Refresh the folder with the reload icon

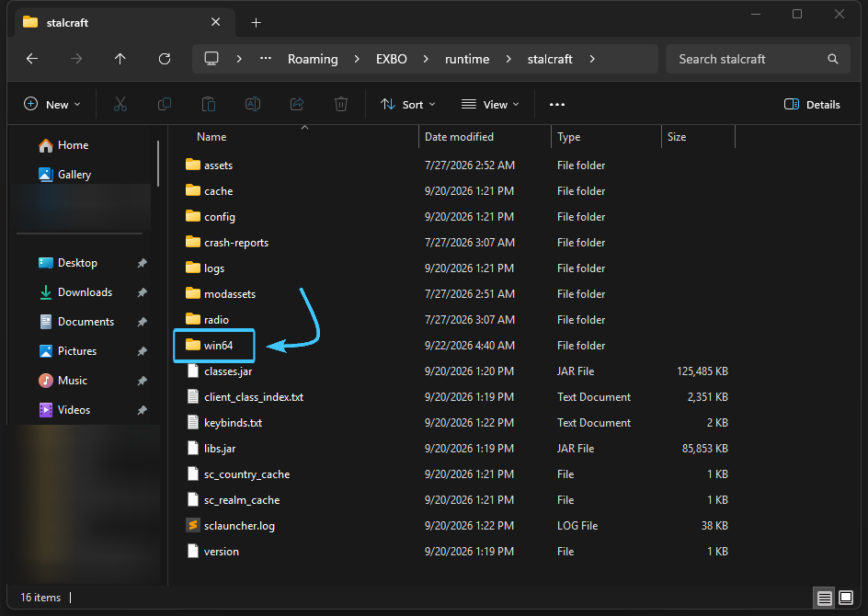pos(165,59)
